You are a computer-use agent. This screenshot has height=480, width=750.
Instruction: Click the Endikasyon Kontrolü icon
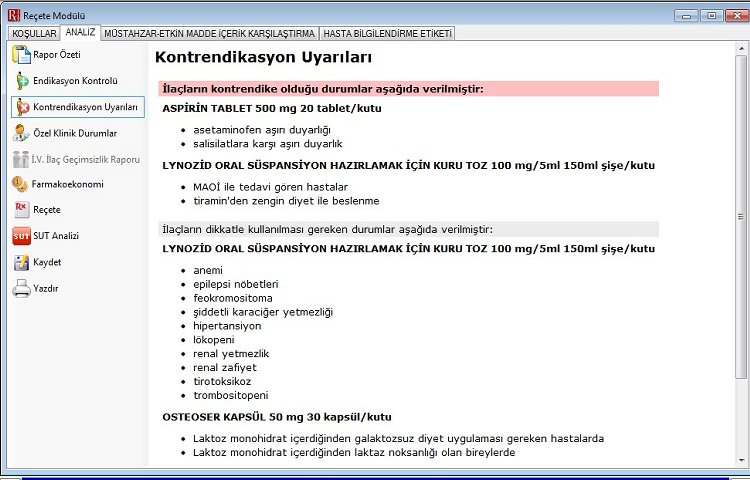point(22,81)
